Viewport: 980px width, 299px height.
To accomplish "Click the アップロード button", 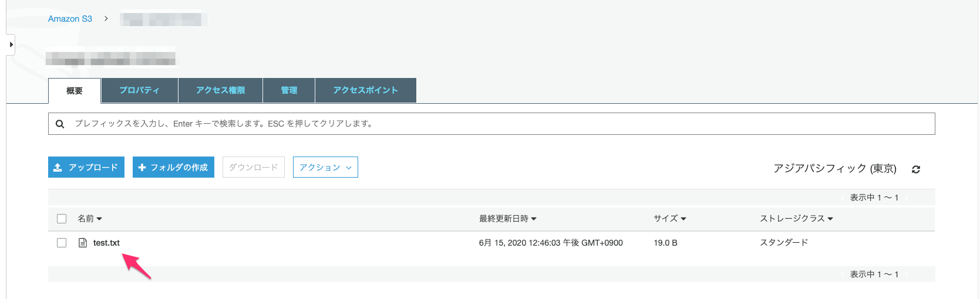I will point(86,167).
